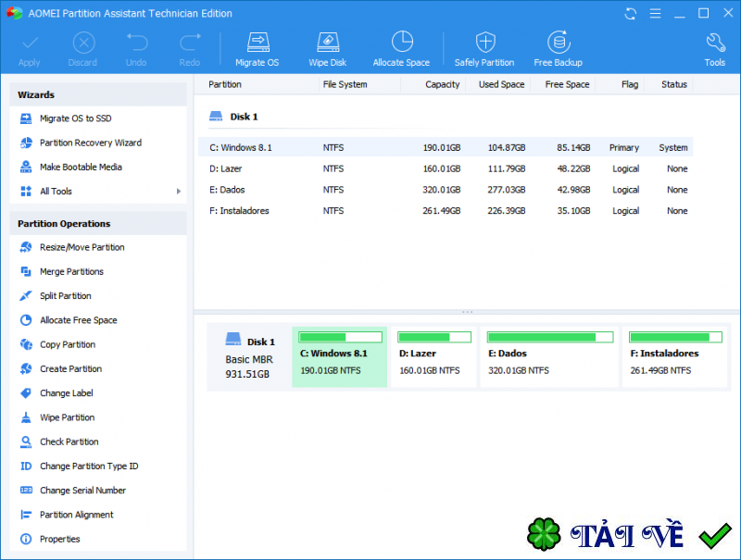Open Partition Recovery Wizard
The width and height of the screenshot is (741, 560).
90,143
